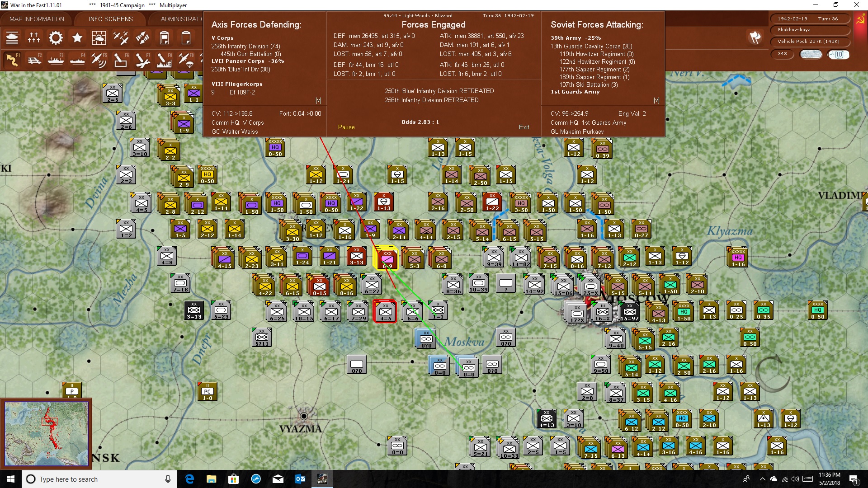Click the VYAZMA city hex
This screenshot has width=868, height=488.
tap(304, 416)
